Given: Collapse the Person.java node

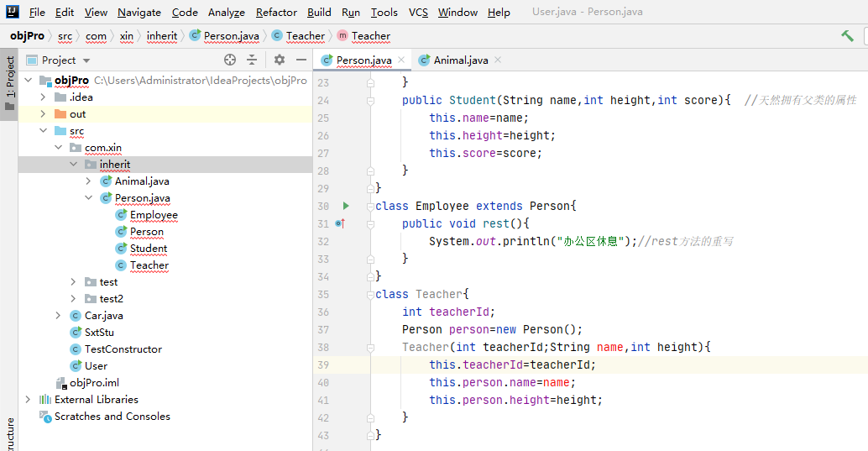Looking at the screenshot, I should (89, 198).
